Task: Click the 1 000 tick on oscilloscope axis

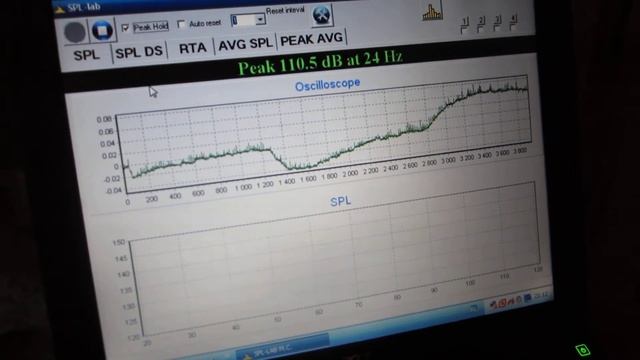Action: coord(243,187)
